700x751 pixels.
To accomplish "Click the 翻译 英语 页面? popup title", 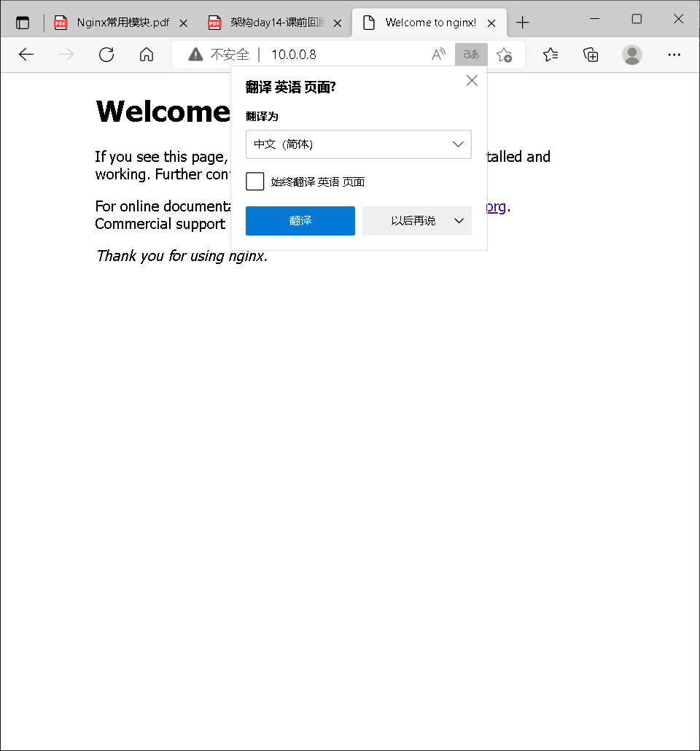I will point(290,87).
